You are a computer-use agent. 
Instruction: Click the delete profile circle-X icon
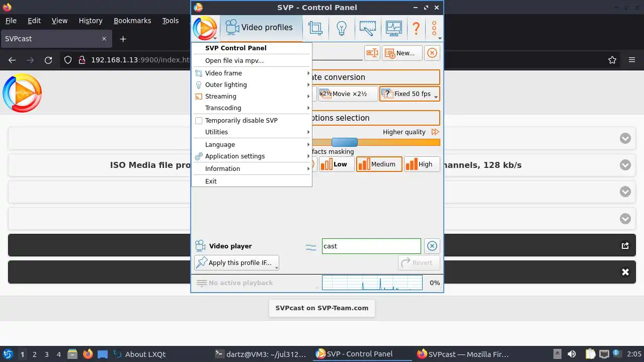point(432,53)
